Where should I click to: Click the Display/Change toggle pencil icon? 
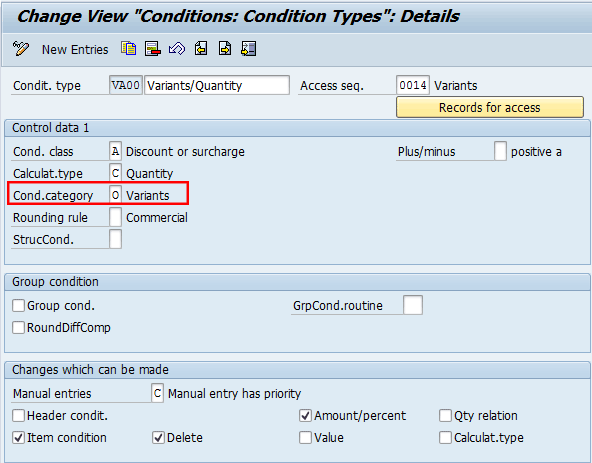(x=20, y=49)
